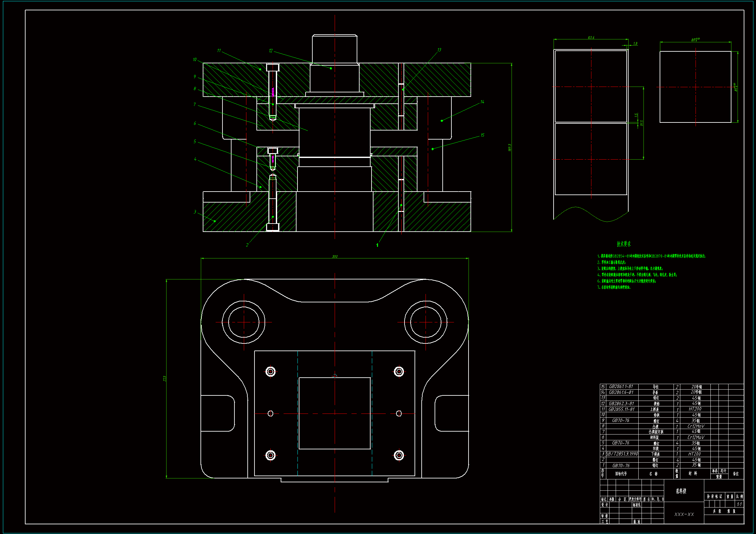Select the 81.5 pitch dimension text
The width and height of the screenshot is (756, 534).
pyautogui.click(x=642, y=123)
